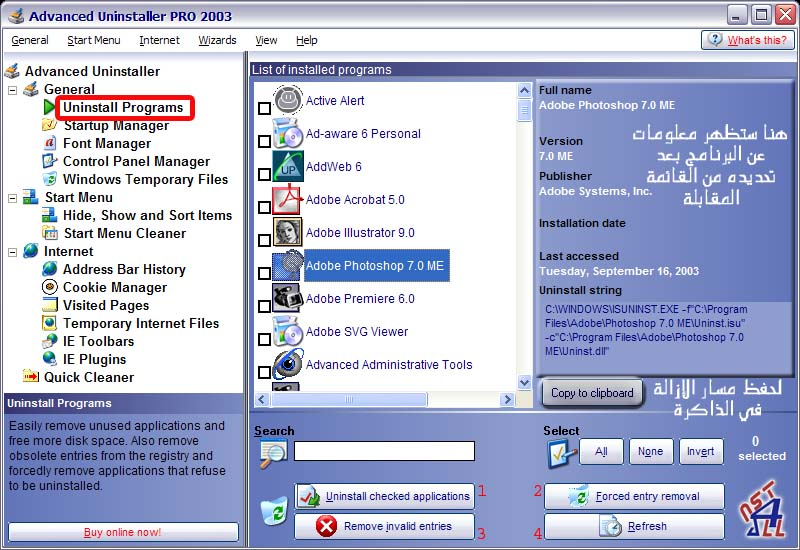Click Forced entry removal button

(634, 496)
